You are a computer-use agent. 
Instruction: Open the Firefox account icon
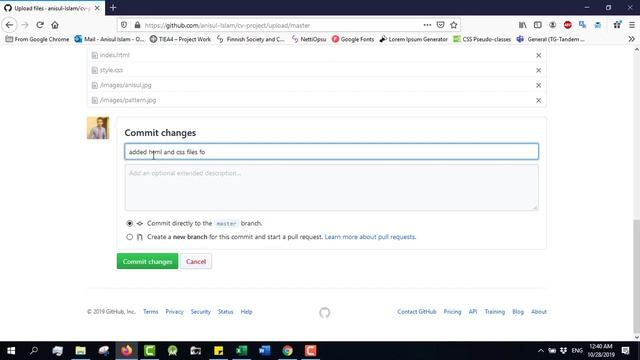click(x=553, y=25)
